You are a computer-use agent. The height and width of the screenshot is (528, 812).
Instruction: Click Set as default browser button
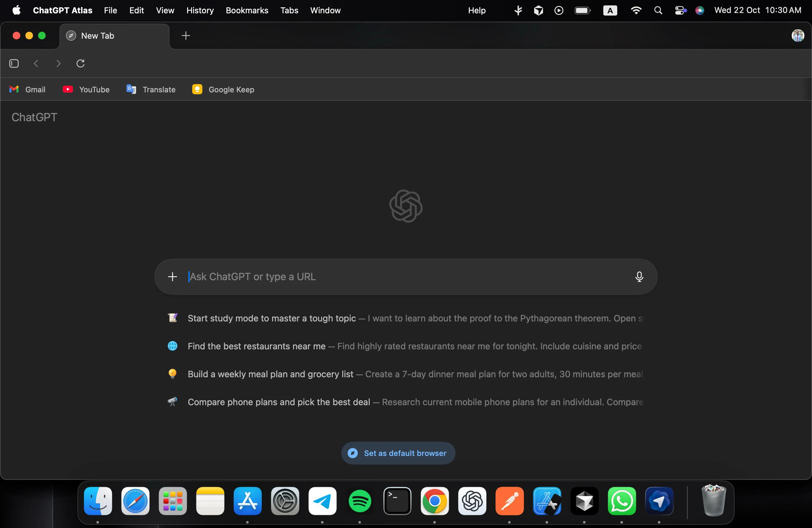pyautogui.click(x=398, y=453)
